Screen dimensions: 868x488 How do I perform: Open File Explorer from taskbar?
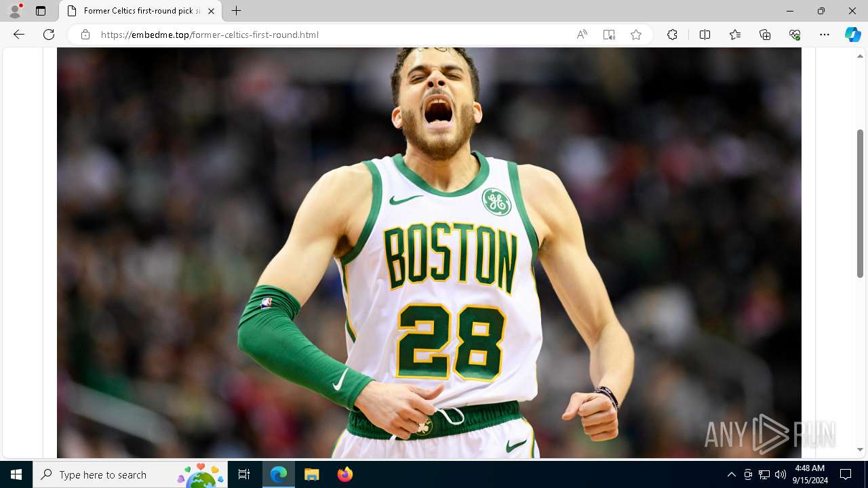(x=311, y=474)
